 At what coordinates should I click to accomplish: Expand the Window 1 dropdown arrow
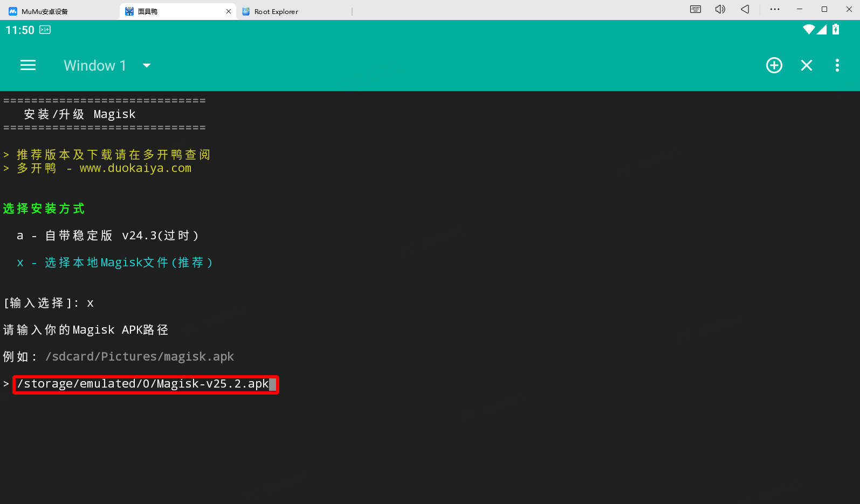(147, 66)
